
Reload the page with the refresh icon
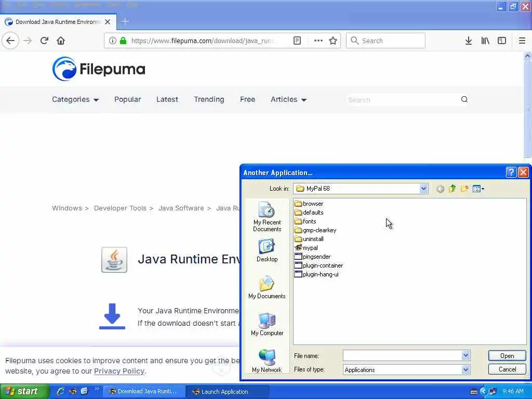point(44,41)
